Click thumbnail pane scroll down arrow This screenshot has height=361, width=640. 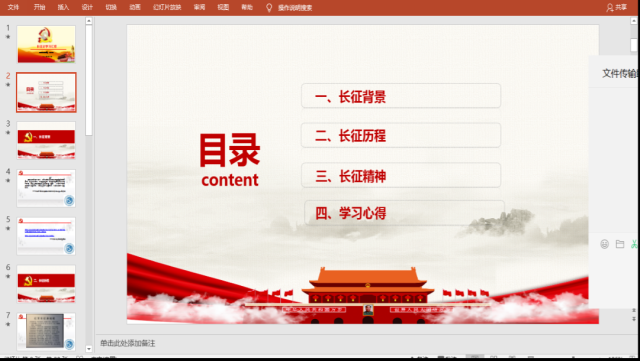pyautogui.click(x=89, y=349)
